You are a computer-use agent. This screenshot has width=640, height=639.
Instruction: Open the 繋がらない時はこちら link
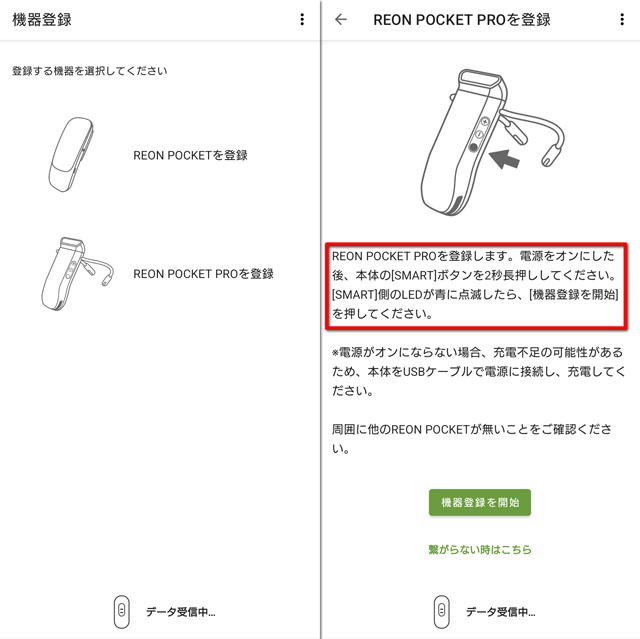pos(480,549)
